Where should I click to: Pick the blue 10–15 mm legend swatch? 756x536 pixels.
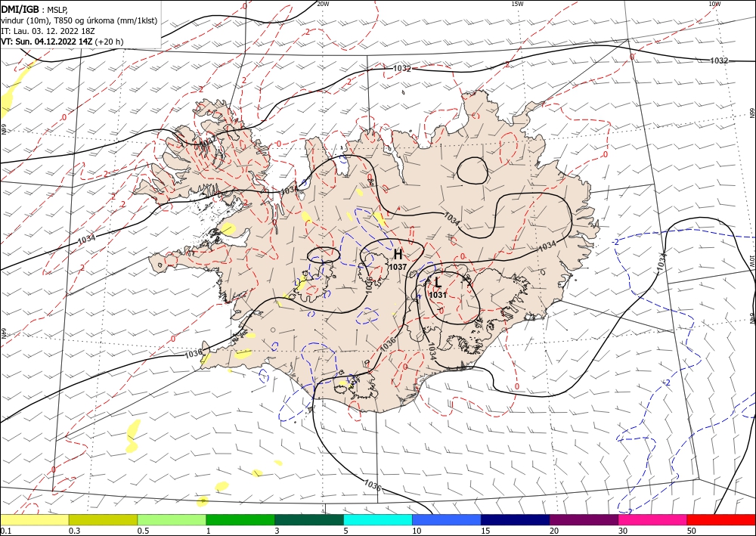coord(447,519)
